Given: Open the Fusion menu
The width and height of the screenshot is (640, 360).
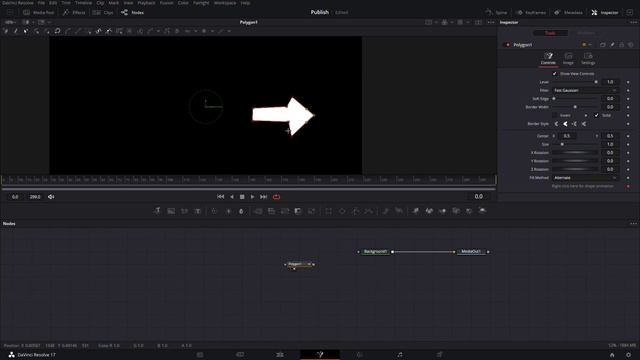Looking at the screenshot, I should coord(166,3).
